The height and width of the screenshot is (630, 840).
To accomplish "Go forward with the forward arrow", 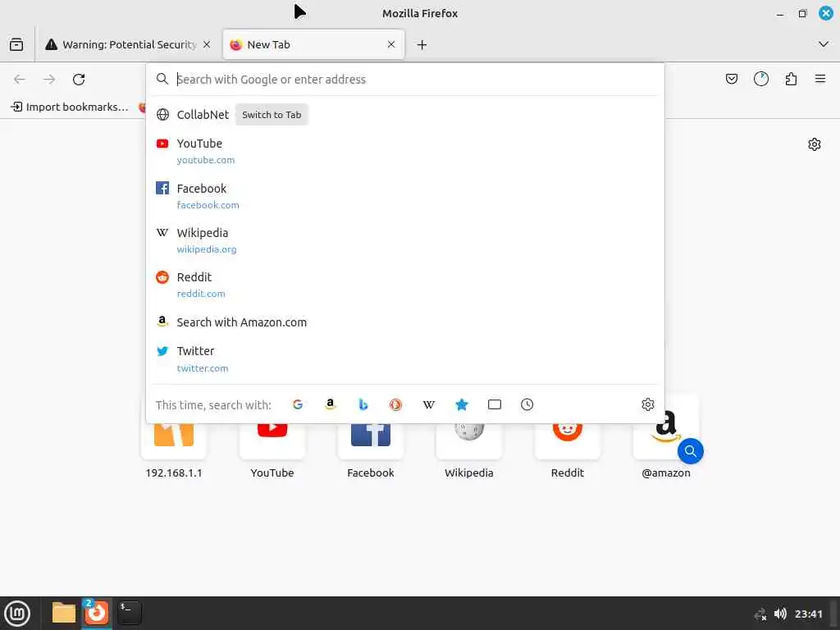I will pos(49,80).
